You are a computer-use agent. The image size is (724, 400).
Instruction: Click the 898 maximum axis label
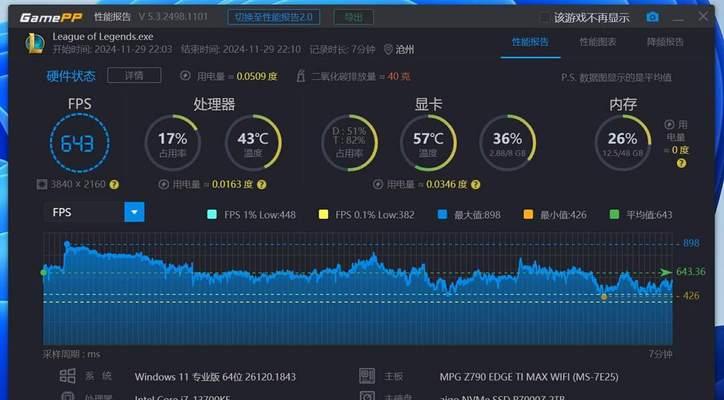[691, 243]
